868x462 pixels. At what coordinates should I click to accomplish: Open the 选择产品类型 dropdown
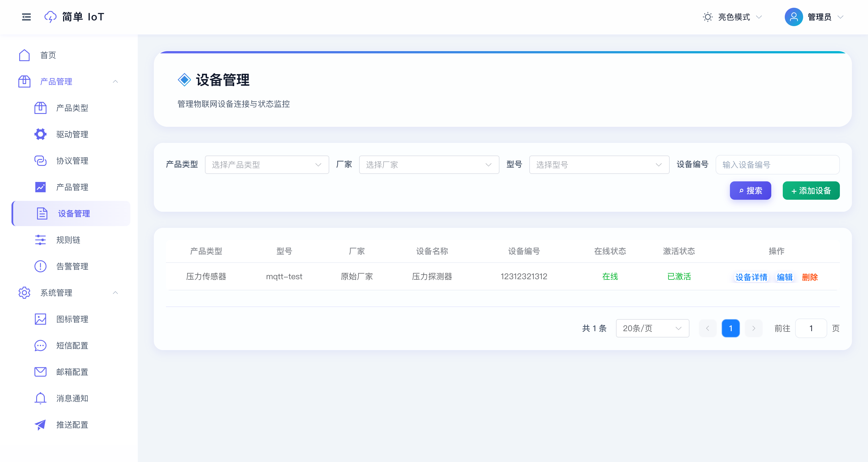click(267, 165)
